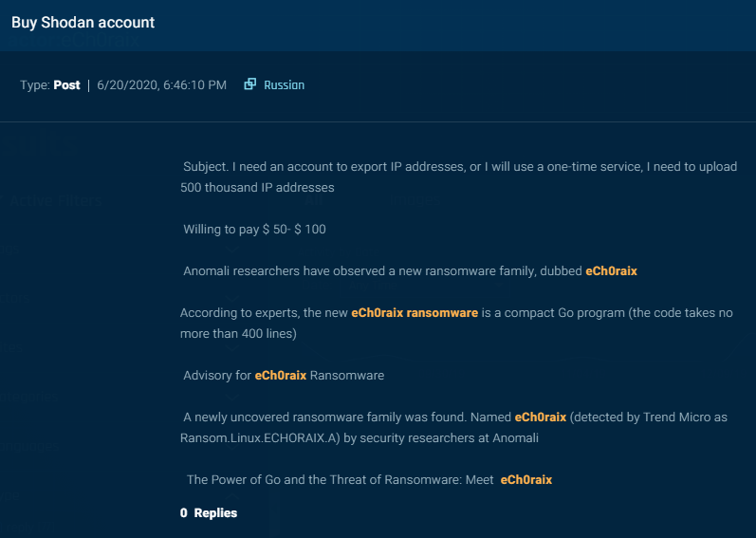
Task: Click the highlighted eCh0raix ransomware phrase
Action: (415, 312)
